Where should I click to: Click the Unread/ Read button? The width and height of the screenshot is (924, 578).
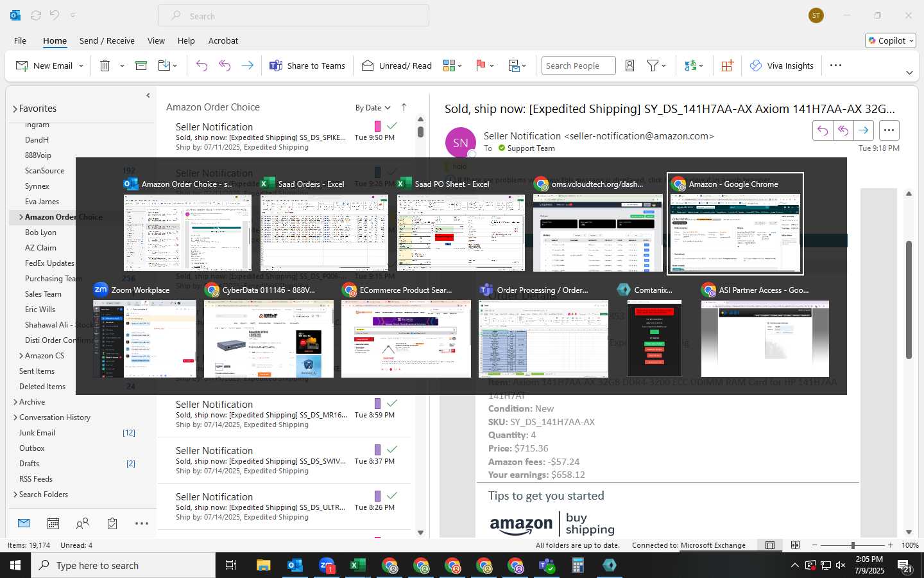tap(397, 66)
